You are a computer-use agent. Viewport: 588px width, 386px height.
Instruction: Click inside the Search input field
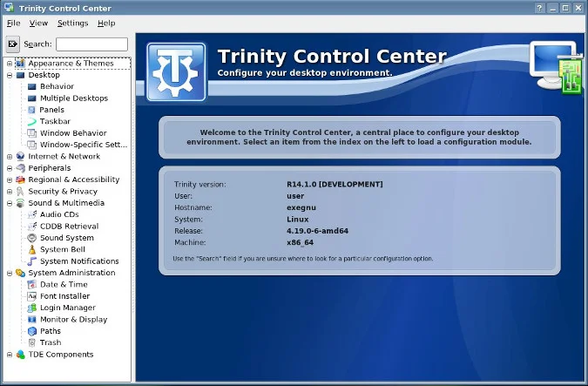[x=91, y=44]
